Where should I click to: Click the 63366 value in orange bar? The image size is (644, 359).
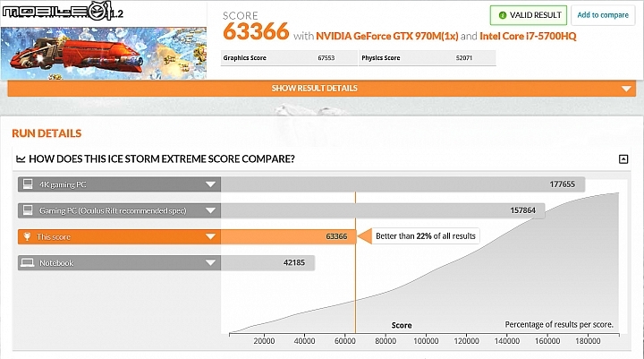coord(336,236)
